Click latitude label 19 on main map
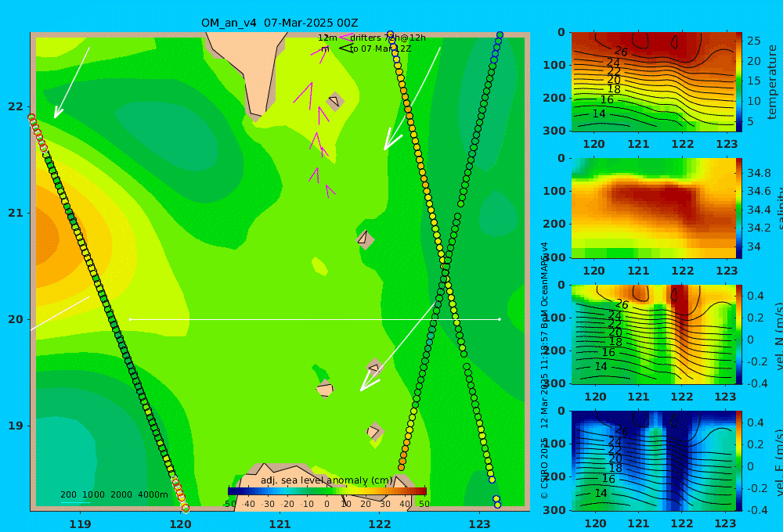783x532 pixels. coord(16,426)
